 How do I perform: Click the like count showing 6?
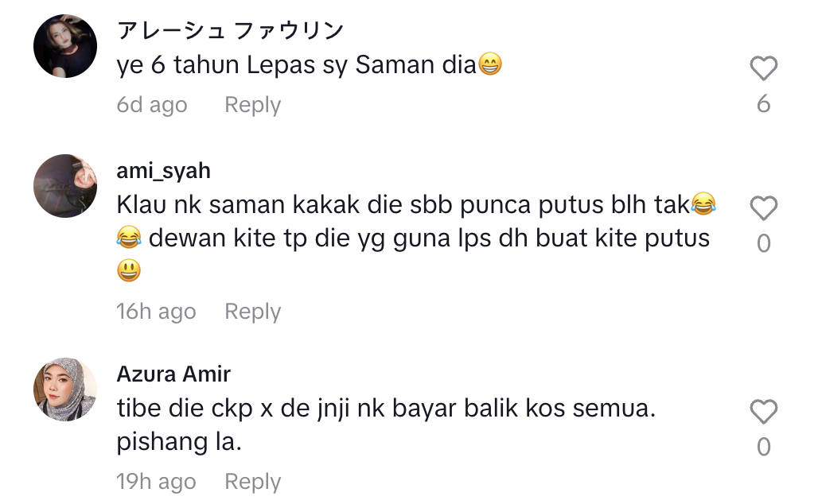[x=763, y=104]
